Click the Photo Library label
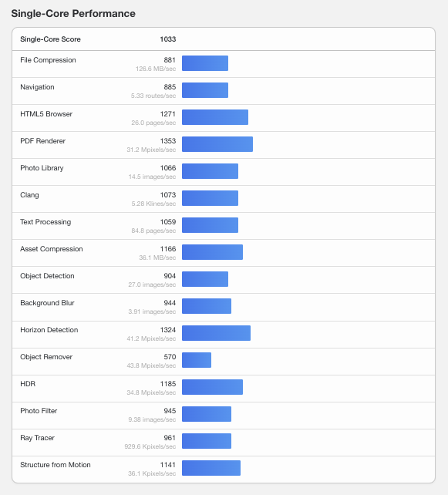Image resolution: width=448 pixels, height=495 pixels. pyautogui.click(x=42, y=168)
